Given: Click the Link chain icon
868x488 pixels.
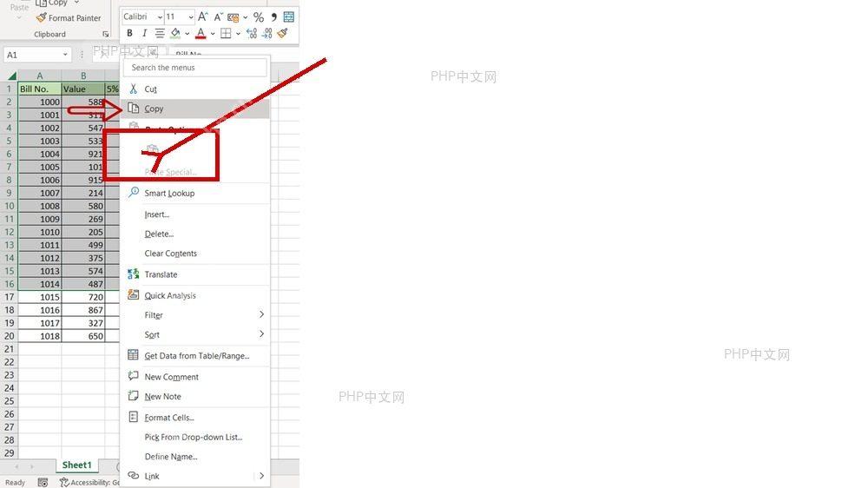Looking at the screenshot, I should (134, 475).
